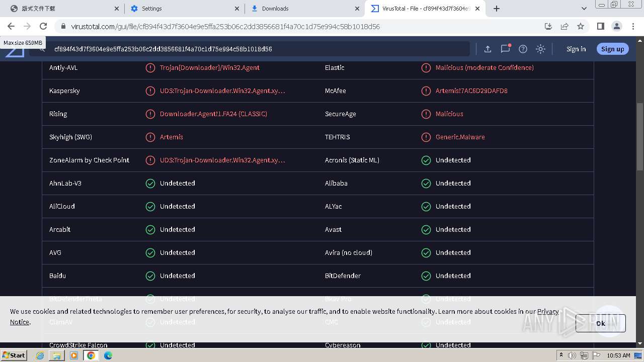
Task: Click the Sign in link
Action: tap(576, 49)
